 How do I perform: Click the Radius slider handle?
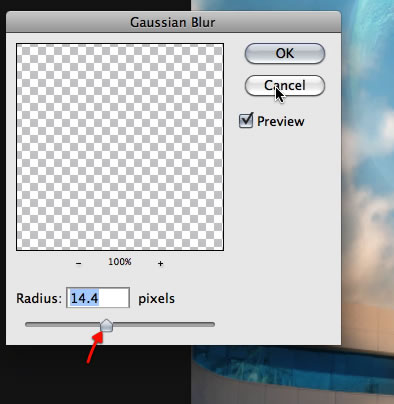(107, 325)
